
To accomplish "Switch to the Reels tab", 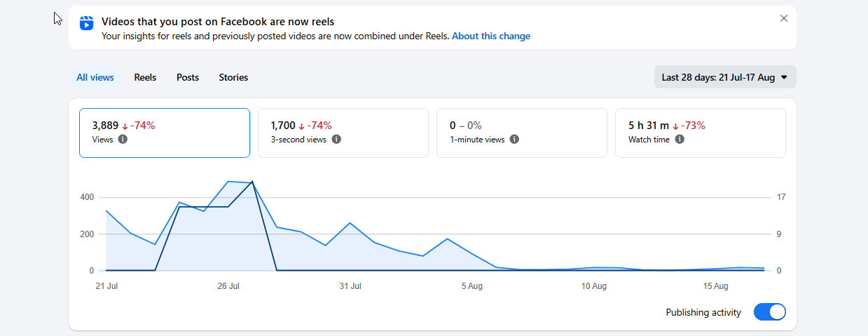I will 145,77.
